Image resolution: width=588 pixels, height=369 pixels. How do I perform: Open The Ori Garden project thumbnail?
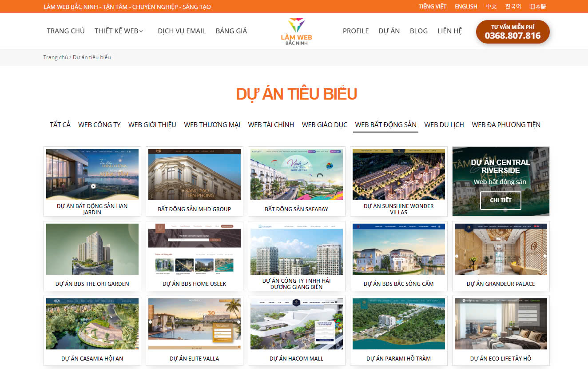92,249
